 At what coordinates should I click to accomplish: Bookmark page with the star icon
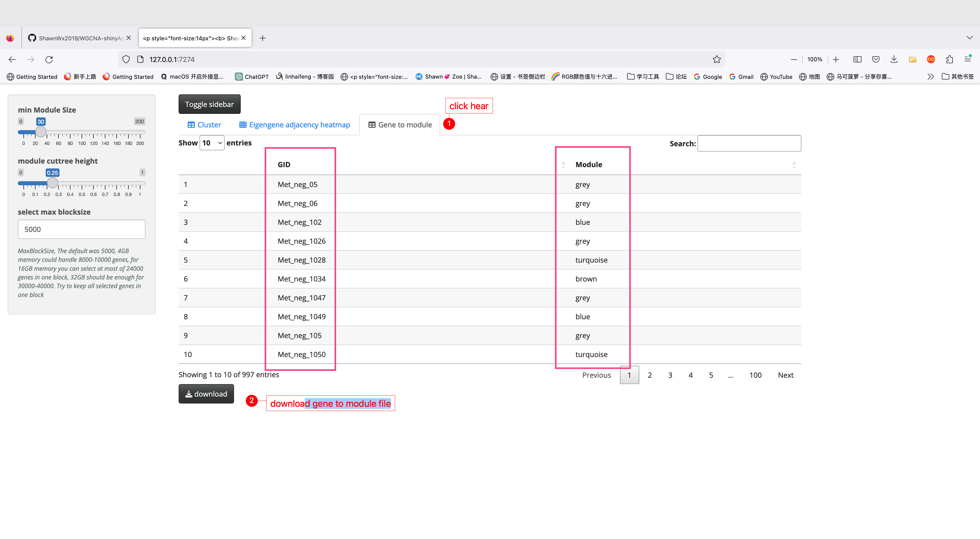[717, 59]
